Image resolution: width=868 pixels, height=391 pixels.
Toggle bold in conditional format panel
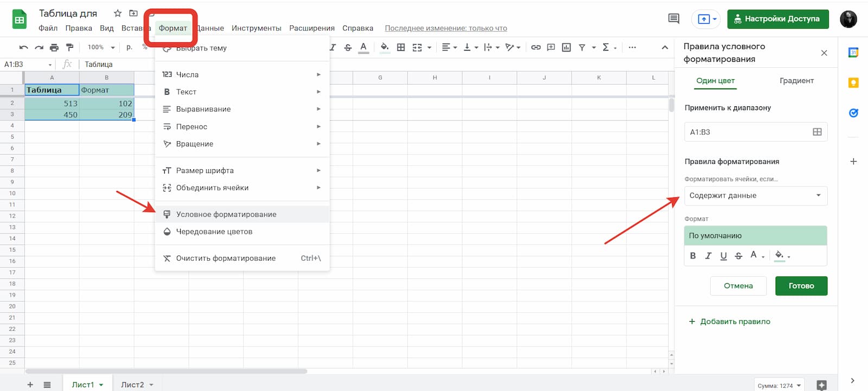tap(693, 256)
